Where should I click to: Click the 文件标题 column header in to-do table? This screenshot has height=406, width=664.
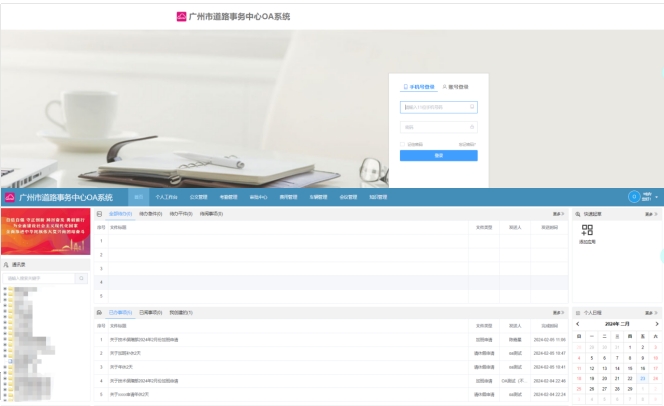(118, 227)
